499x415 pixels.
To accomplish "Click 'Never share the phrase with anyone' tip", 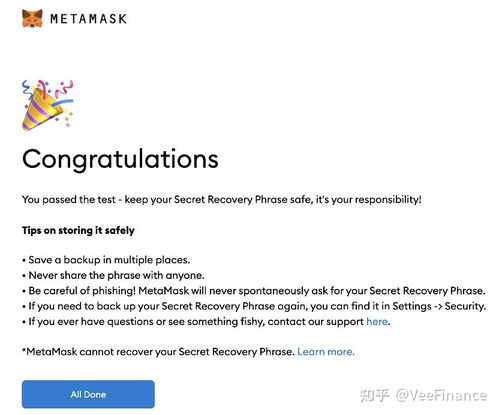I will point(113,275).
